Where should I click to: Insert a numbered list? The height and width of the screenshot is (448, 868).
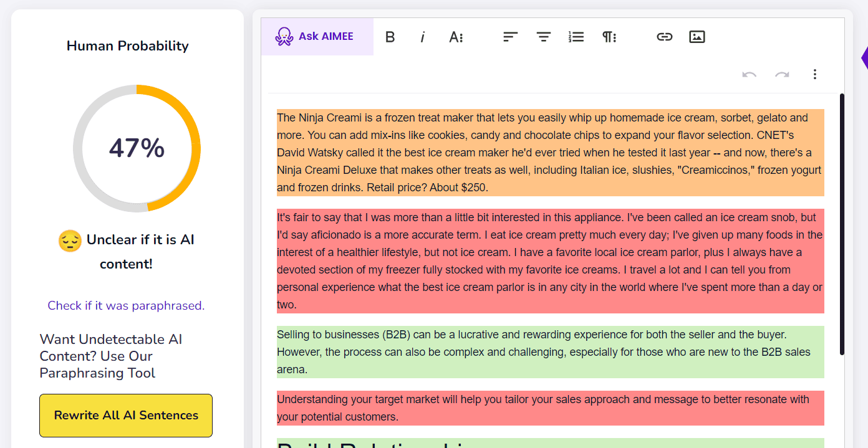[x=576, y=37]
